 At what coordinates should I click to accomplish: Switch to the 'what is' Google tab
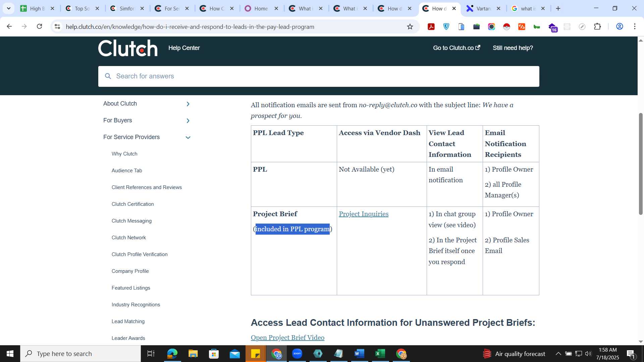pyautogui.click(x=528, y=8)
